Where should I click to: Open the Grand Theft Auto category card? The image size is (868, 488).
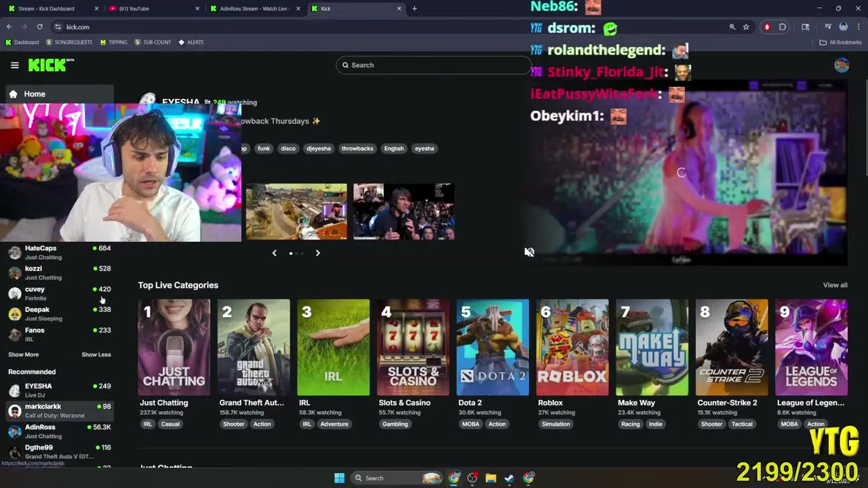click(x=254, y=347)
